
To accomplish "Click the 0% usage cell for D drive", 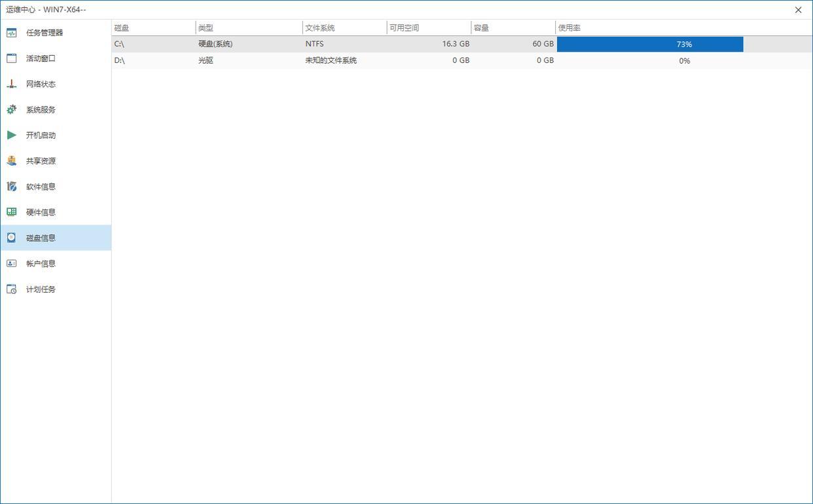I will 684,60.
